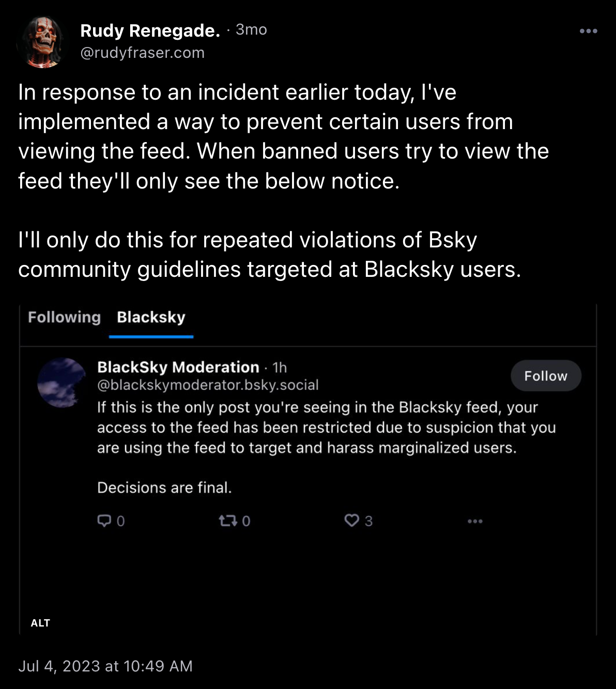Click the ALT badge on the image
Screen dimensions: 616x689
[x=41, y=622]
